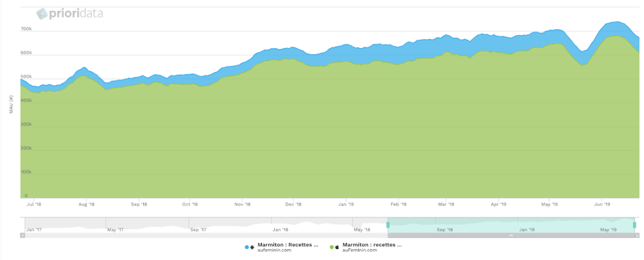Click the blue legend dot

tap(247, 247)
